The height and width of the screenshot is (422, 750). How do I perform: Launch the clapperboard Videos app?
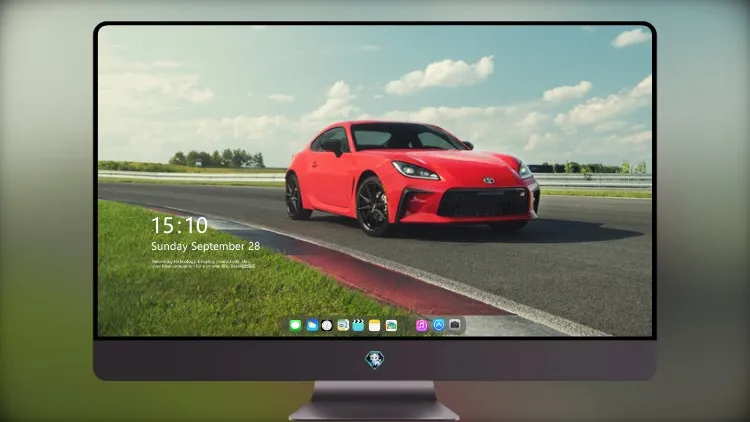[x=358, y=326]
